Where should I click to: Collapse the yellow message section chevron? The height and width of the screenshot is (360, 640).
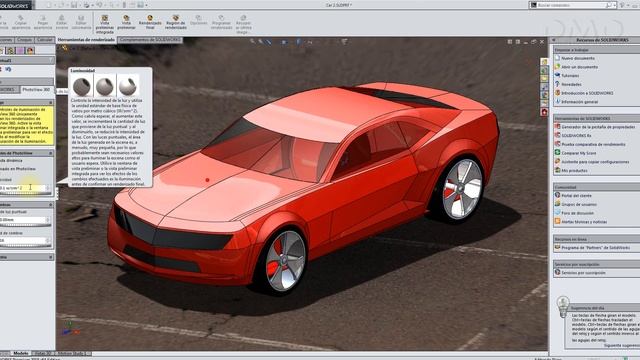click(51, 102)
